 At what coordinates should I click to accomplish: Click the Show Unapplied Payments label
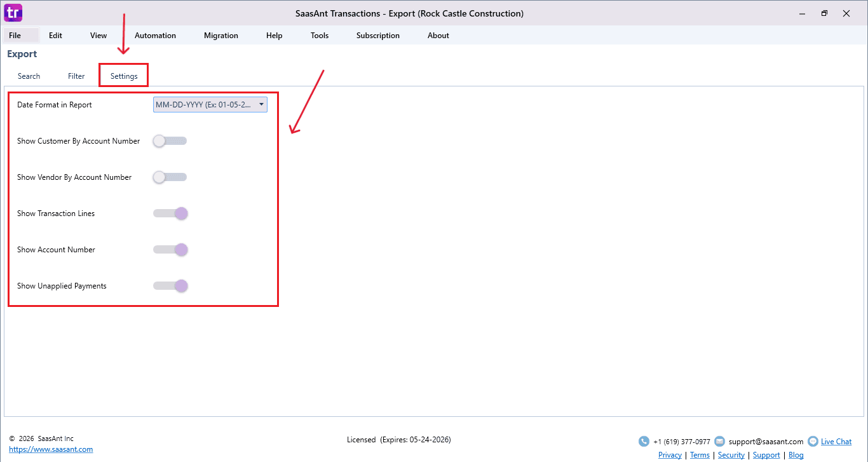(x=62, y=286)
